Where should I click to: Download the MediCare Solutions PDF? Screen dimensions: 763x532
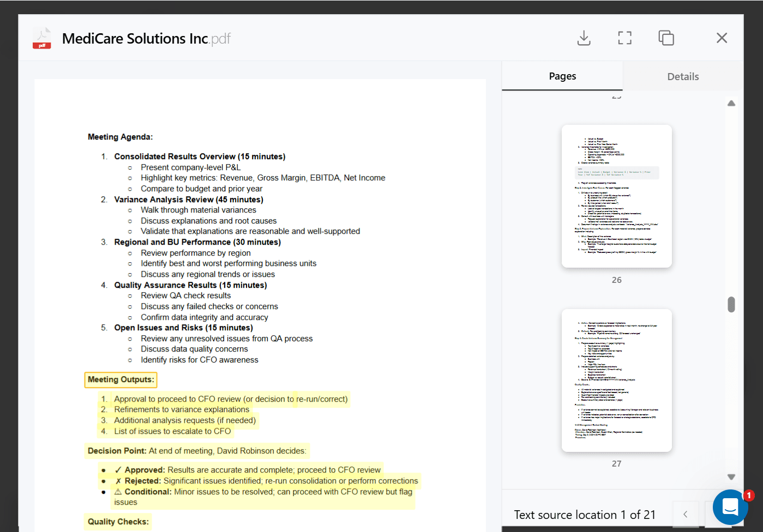click(x=584, y=38)
